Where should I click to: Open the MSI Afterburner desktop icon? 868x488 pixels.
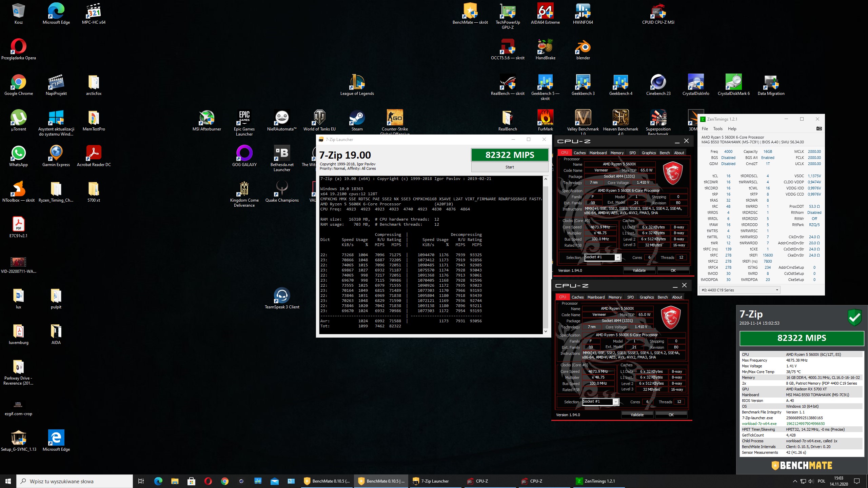coord(206,120)
